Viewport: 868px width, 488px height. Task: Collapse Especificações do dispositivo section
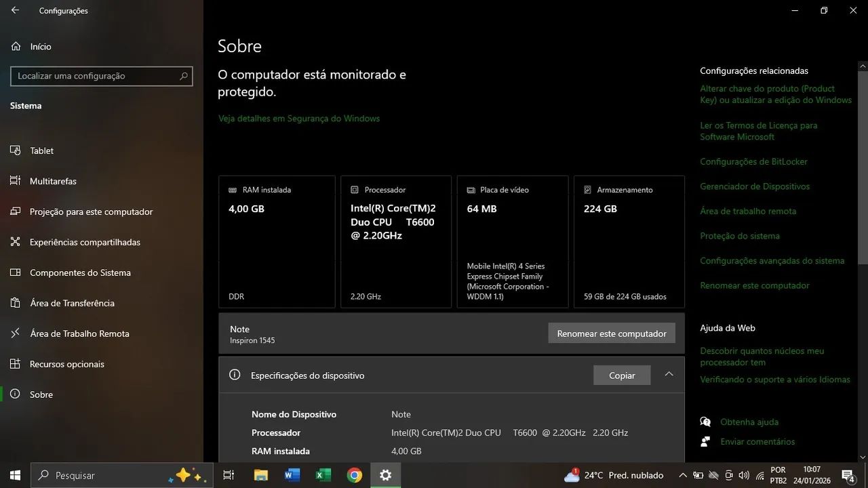(669, 374)
